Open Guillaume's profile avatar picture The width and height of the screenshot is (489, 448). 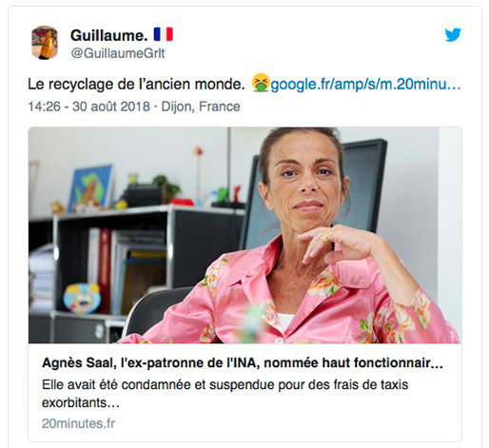45,43
